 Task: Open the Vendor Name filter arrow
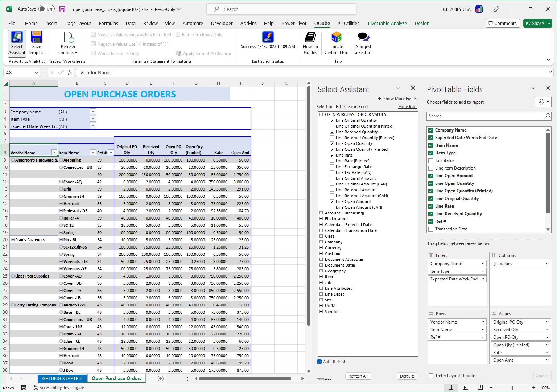[x=54, y=152]
